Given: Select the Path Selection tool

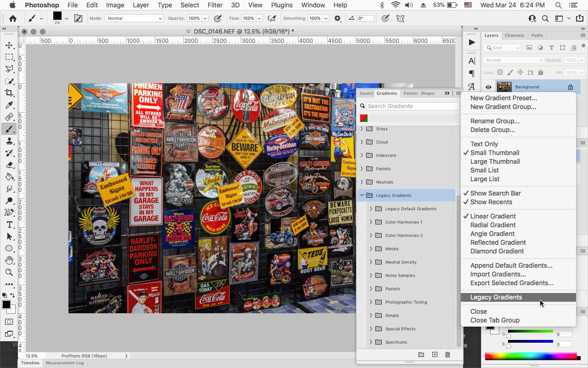Looking at the screenshot, I should click(x=9, y=236).
